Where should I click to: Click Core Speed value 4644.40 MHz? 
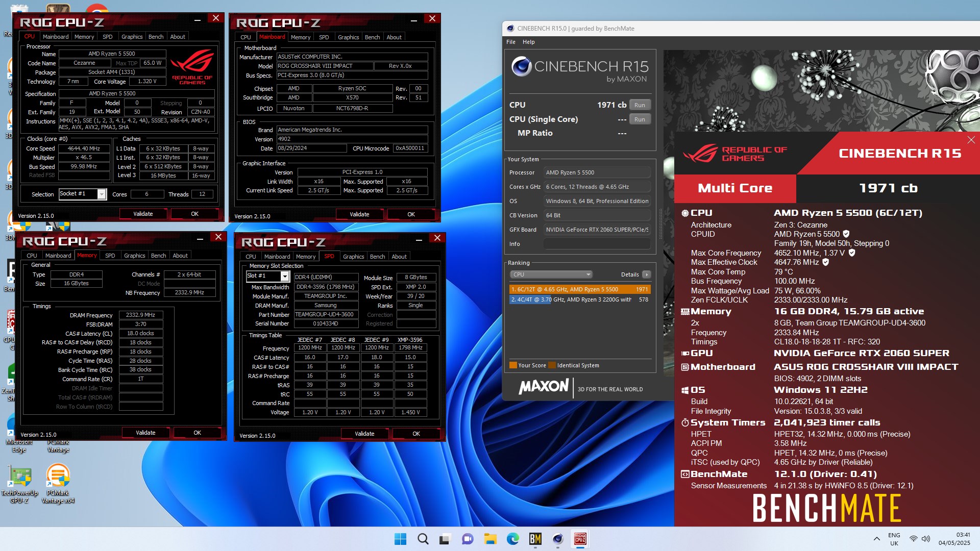click(x=84, y=148)
